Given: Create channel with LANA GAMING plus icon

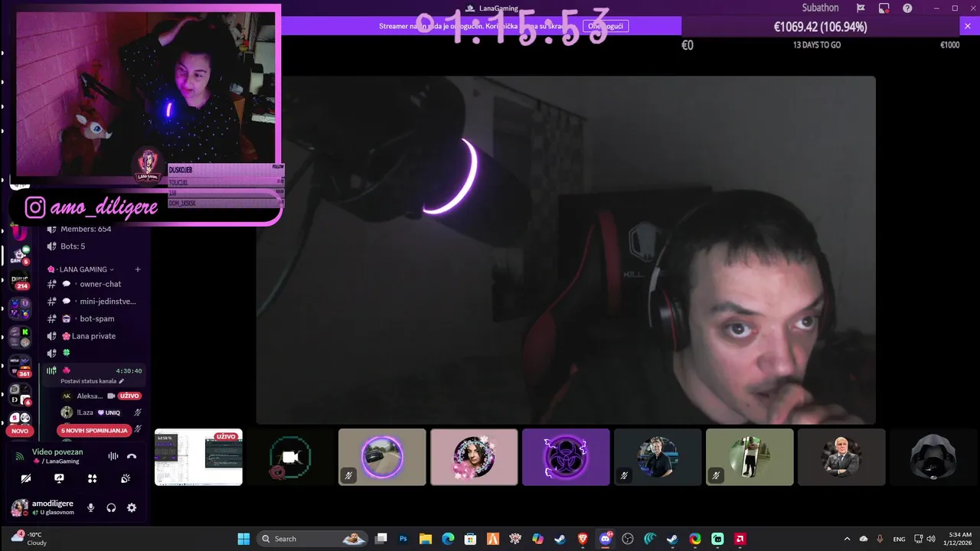Looking at the screenshot, I should [138, 269].
